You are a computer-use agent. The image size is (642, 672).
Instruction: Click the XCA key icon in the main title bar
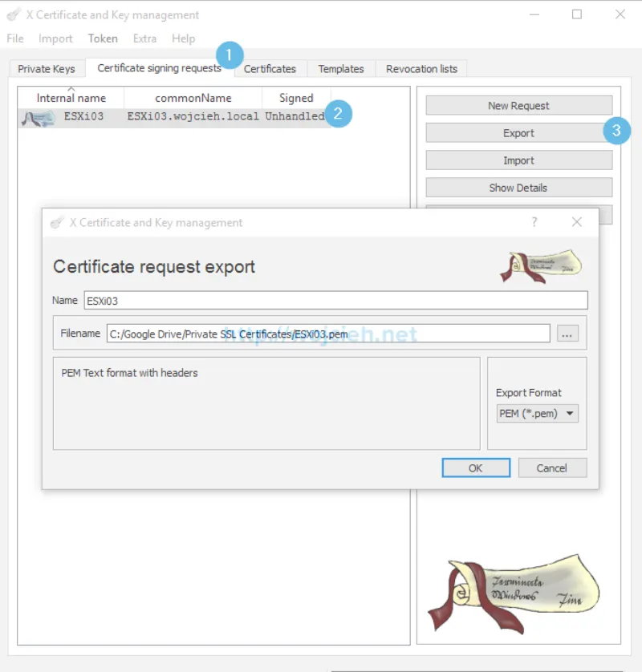point(13,14)
